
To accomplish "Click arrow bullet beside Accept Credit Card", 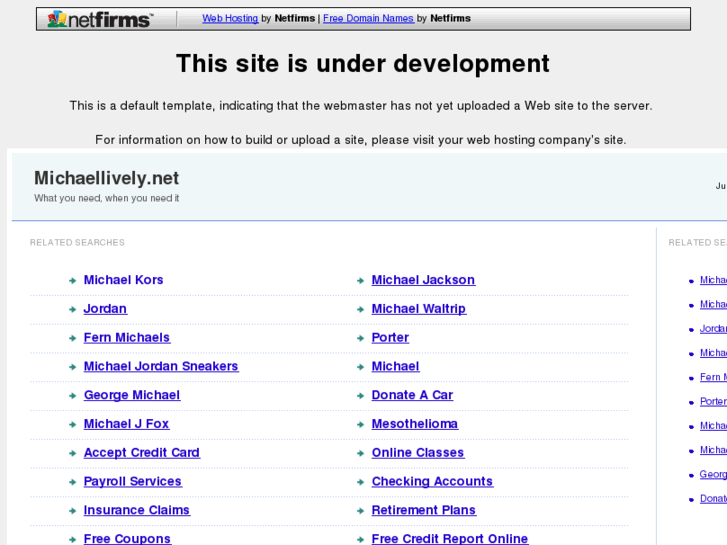I will [x=72, y=453].
